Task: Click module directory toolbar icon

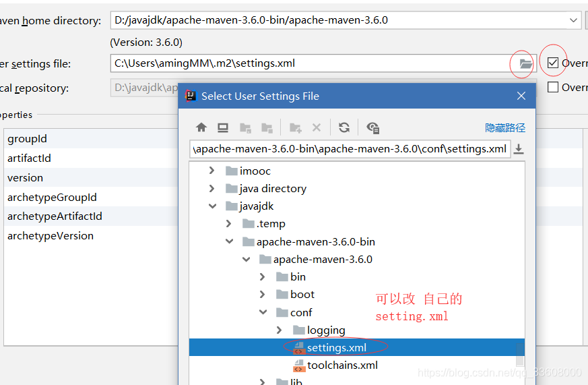Action: click(267, 128)
